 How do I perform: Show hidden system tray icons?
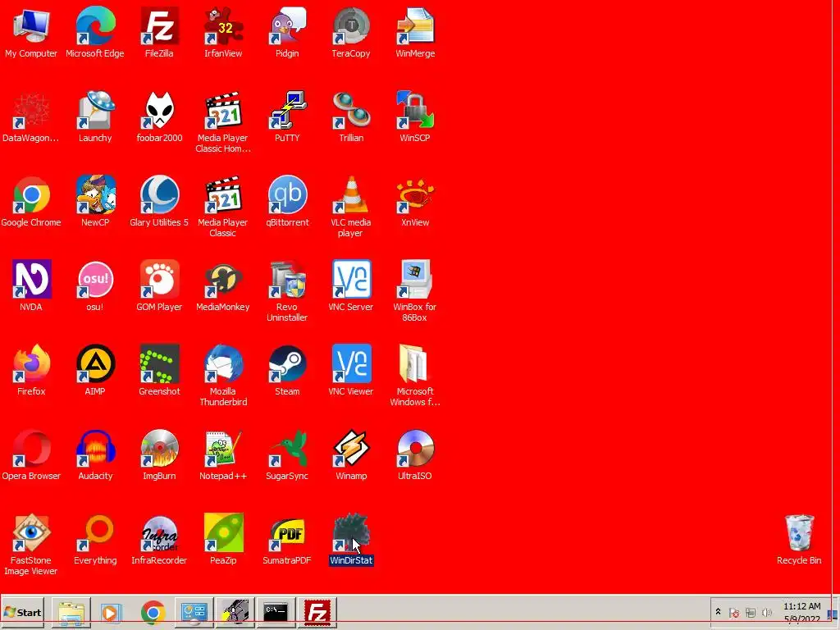[x=718, y=612]
